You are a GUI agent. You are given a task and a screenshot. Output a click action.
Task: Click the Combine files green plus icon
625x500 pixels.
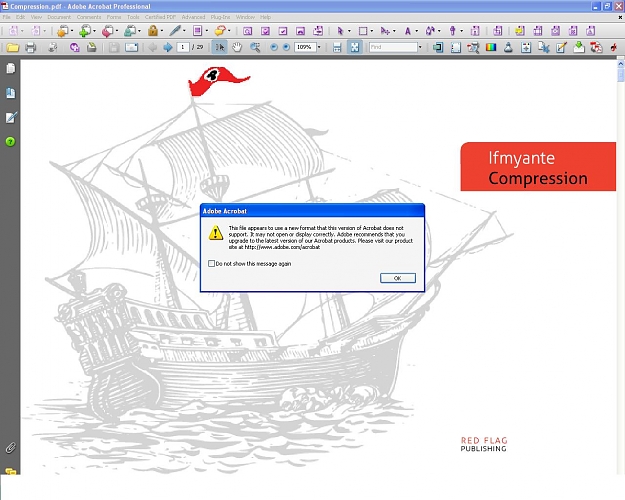click(85, 31)
